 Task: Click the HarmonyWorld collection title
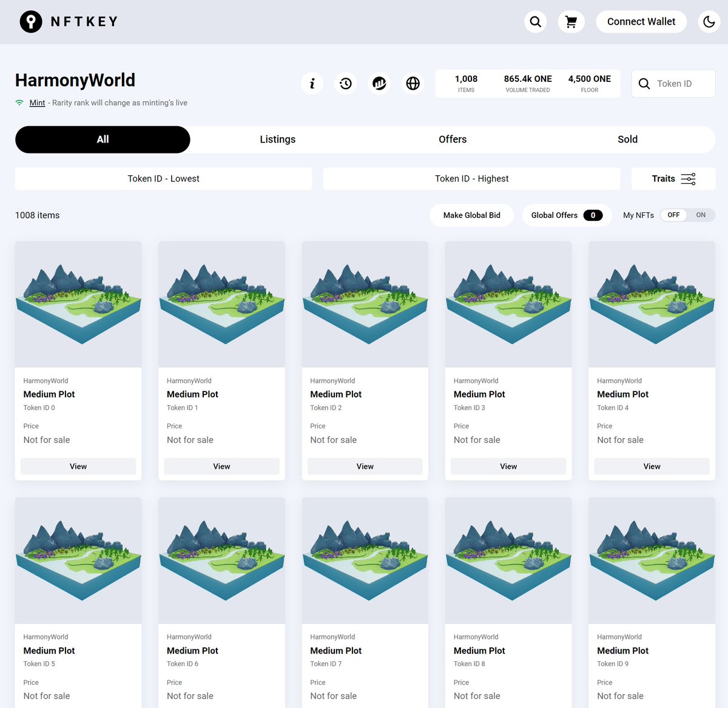tap(75, 80)
